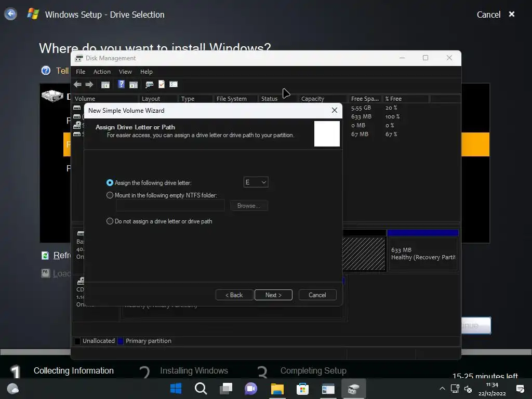The height and width of the screenshot is (399, 532).
Task: Select the hatched free space partition block
Action: tap(364, 254)
